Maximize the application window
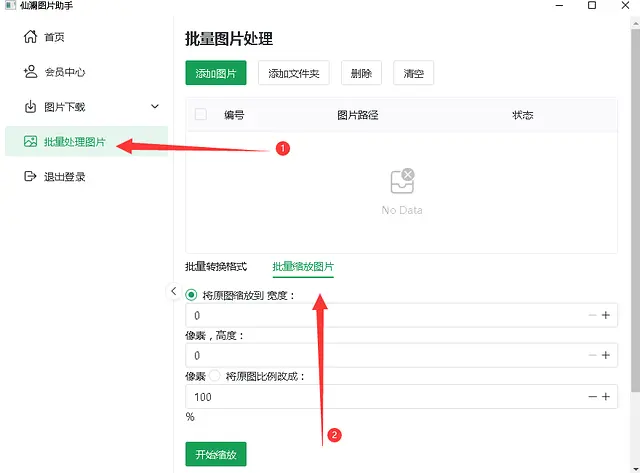The width and height of the screenshot is (640, 473). 592,5
